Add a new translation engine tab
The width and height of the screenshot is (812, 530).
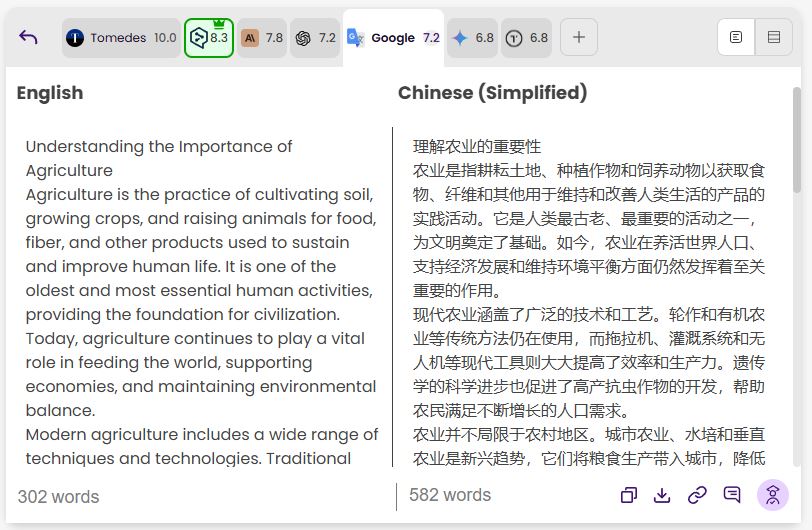[579, 38]
